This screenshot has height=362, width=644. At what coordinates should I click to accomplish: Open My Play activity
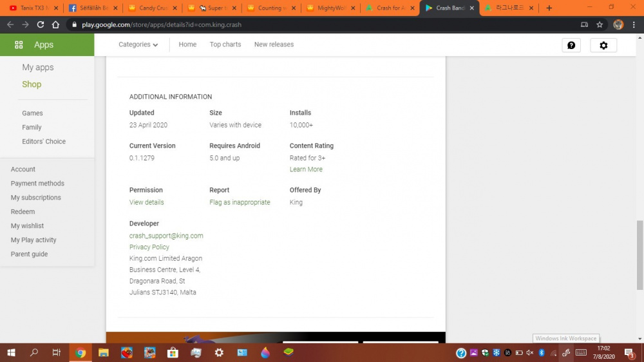point(33,240)
